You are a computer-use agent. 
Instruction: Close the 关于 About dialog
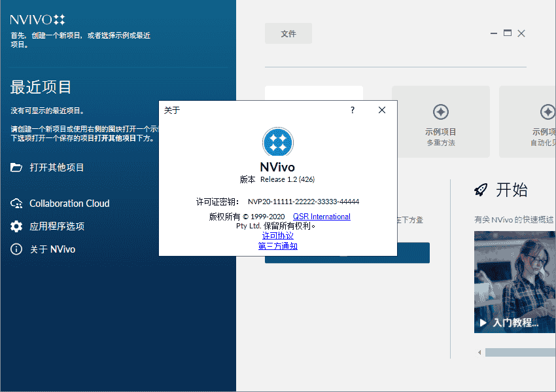point(381,110)
